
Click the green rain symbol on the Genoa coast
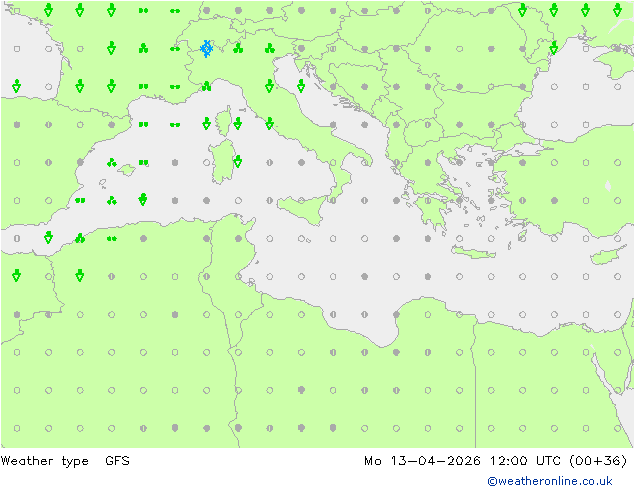coord(207,86)
